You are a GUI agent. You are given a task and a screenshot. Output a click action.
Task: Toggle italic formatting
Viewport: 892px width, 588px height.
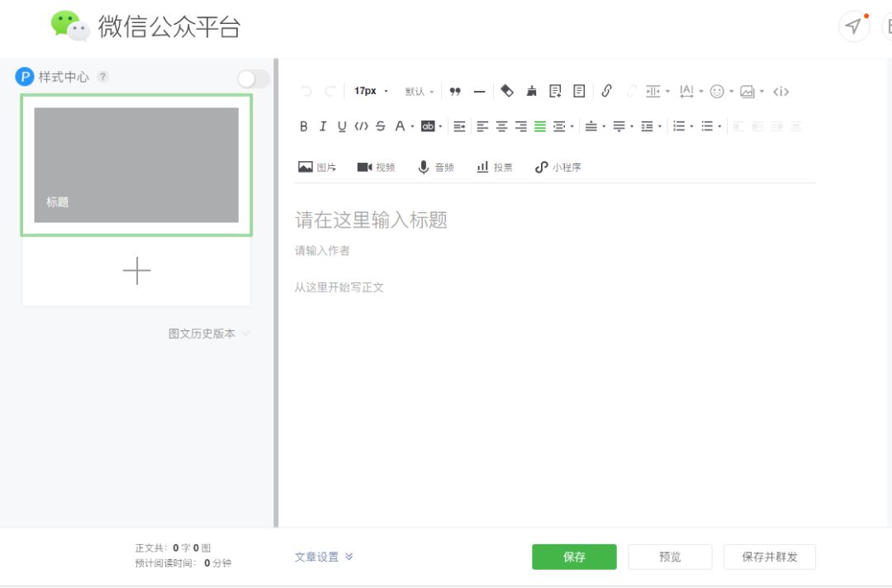323,126
